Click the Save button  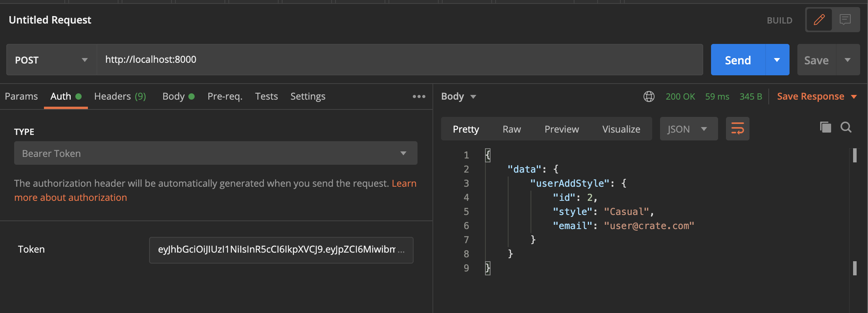point(817,60)
